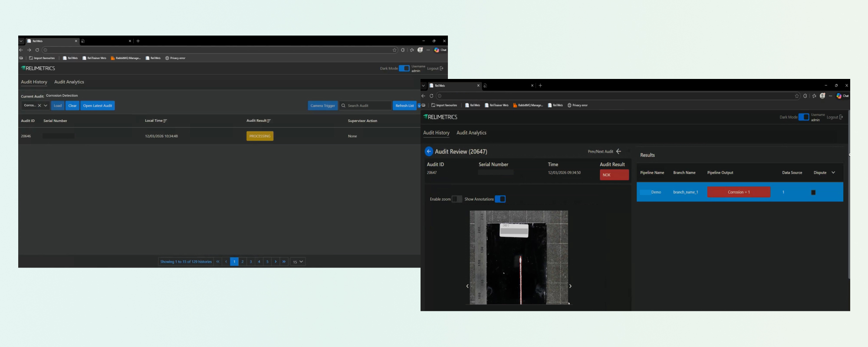Image resolution: width=868 pixels, height=347 pixels.
Task: Select the ReliWeb browser tab in right window
Action: pos(454,85)
